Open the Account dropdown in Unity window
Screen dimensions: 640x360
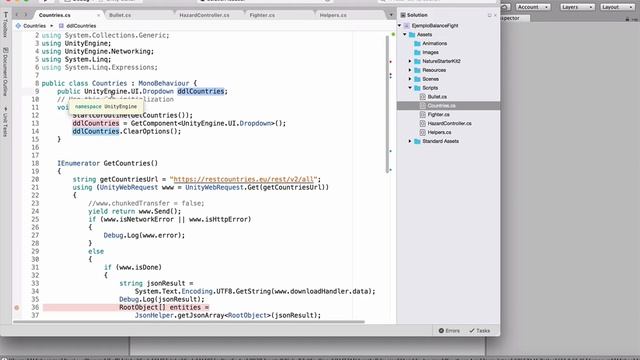pyautogui.click(x=533, y=7)
